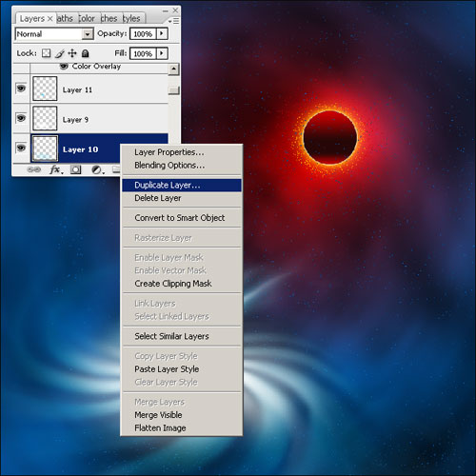Screen dimensions: 476x476
Task: Click the Opacity 100% value field
Action: click(x=143, y=33)
